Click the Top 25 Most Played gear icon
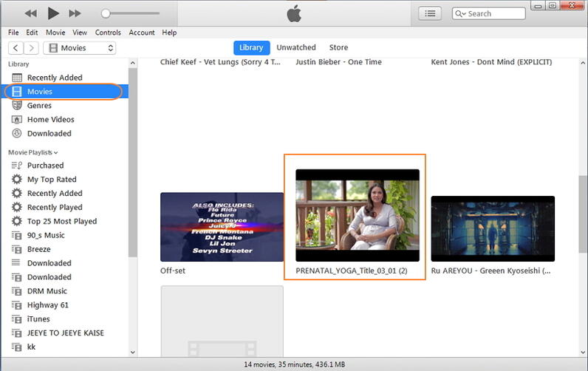This screenshot has height=371, width=588. (17, 221)
